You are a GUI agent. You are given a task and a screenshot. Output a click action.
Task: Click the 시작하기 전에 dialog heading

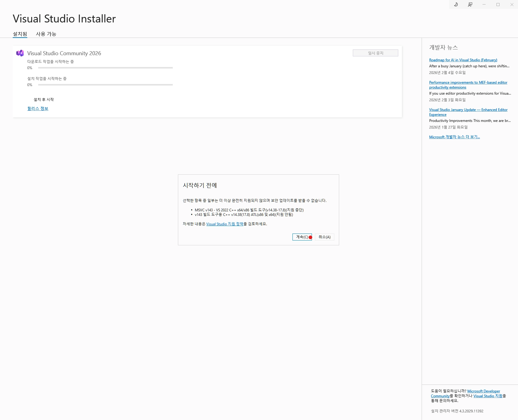coord(200,185)
